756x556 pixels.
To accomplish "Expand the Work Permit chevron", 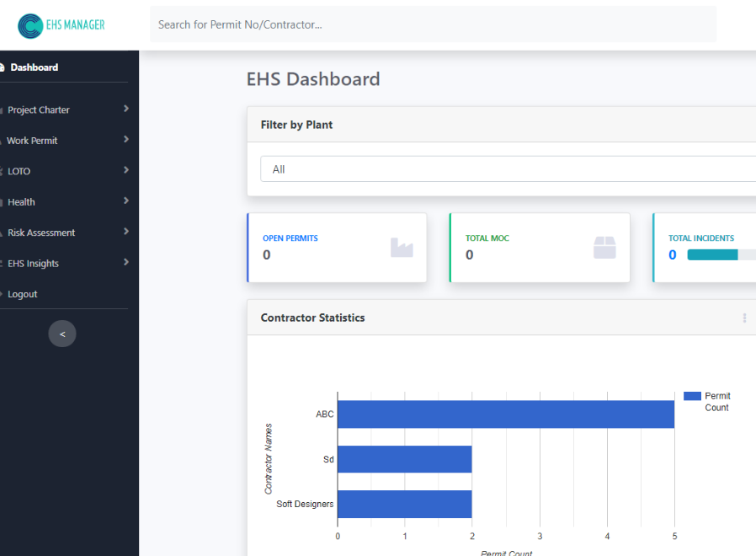I will 125,140.
